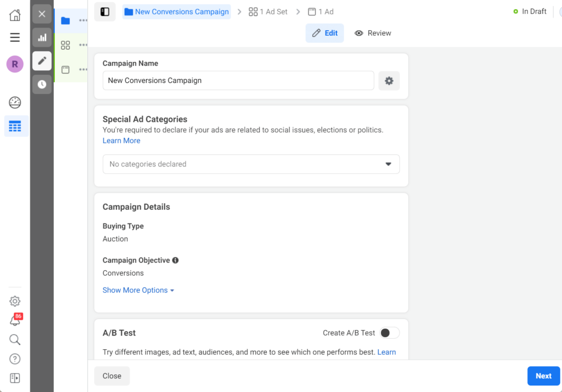Click the sidebar panel icon at bottom left
This screenshot has width=562, height=392.
15,378
